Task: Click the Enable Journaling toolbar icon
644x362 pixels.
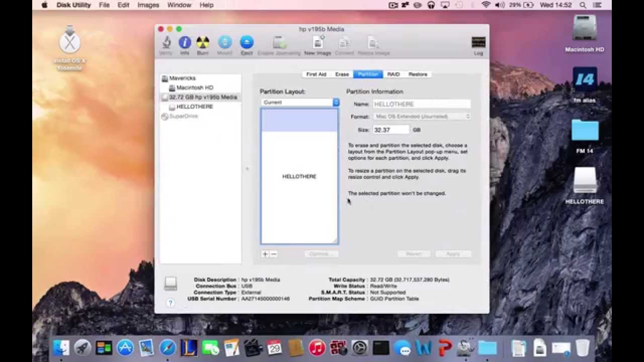Action: (x=279, y=45)
